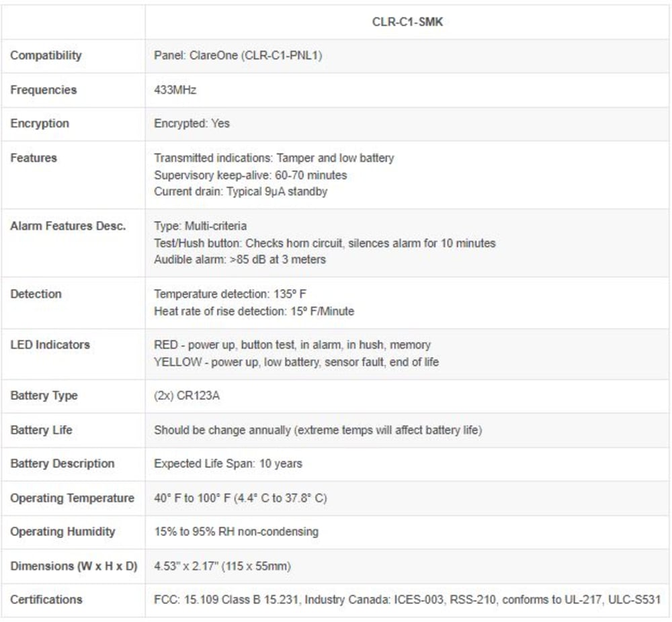
Task: Select the Test/Hush button description line
Action: coord(325,243)
